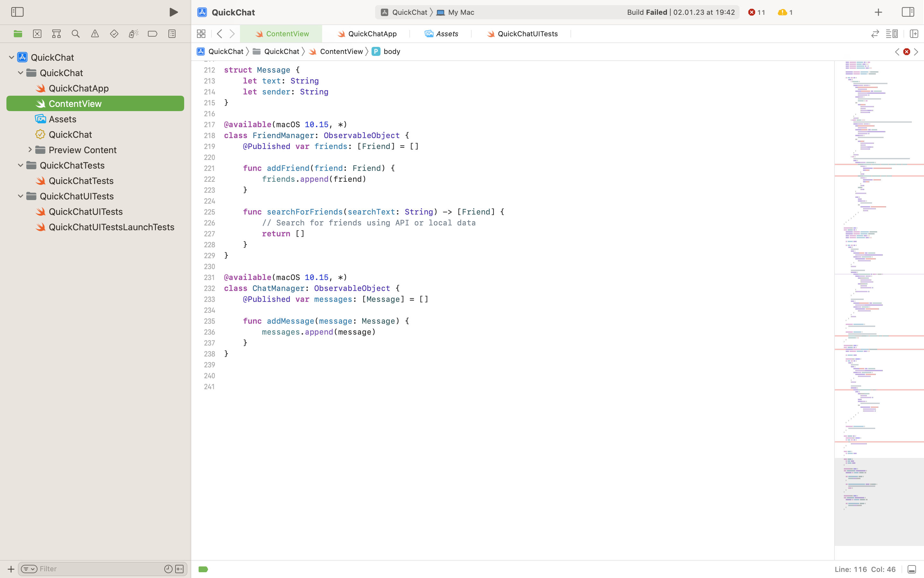This screenshot has width=924, height=578.
Task: Open the Report navigator
Action: (172, 34)
